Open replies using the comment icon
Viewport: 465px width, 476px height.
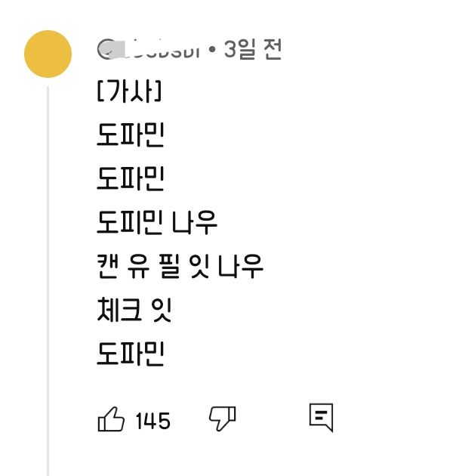point(321,417)
